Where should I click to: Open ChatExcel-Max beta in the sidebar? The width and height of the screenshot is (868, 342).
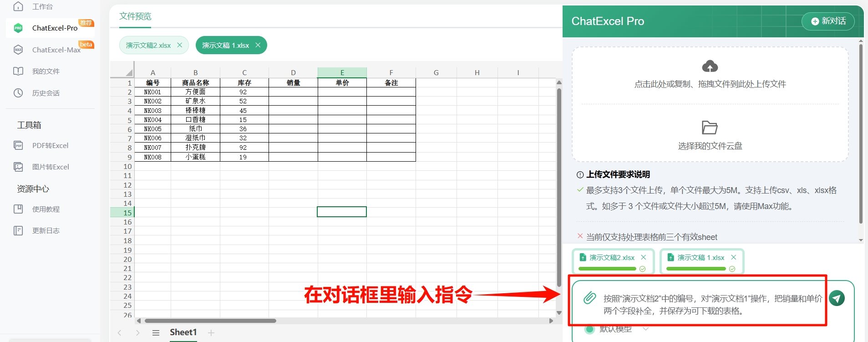56,50
